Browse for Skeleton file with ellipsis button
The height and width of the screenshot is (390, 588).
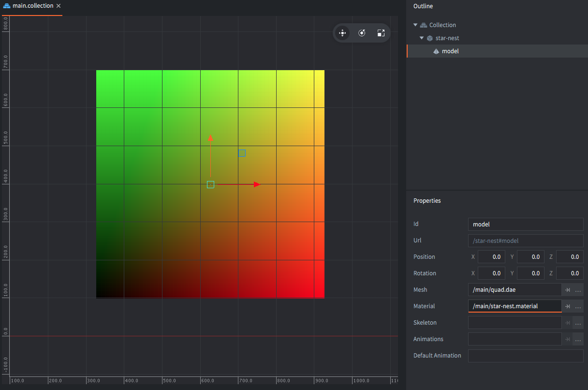578,323
